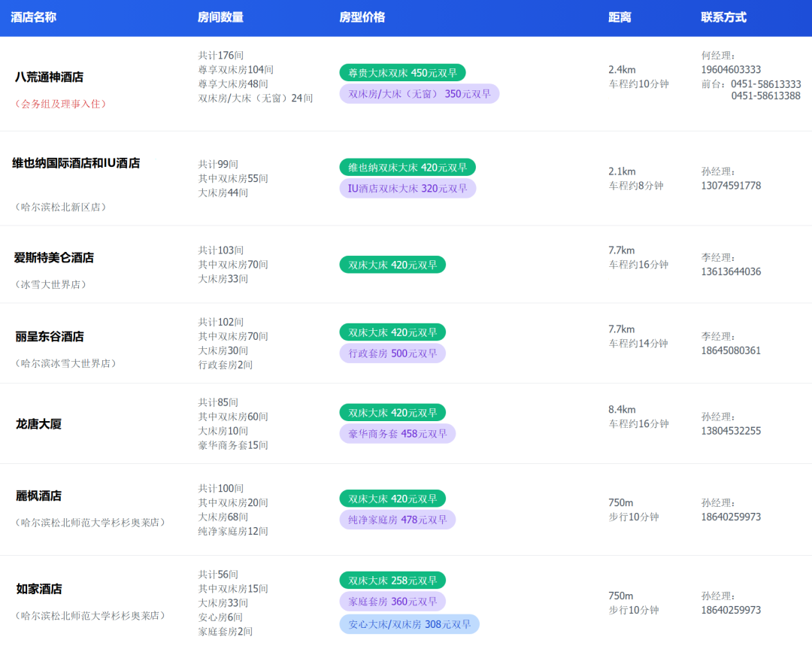The width and height of the screenshot is (812, 655).
Task: Click the 共计85间 room count
Action: (218, 402)
